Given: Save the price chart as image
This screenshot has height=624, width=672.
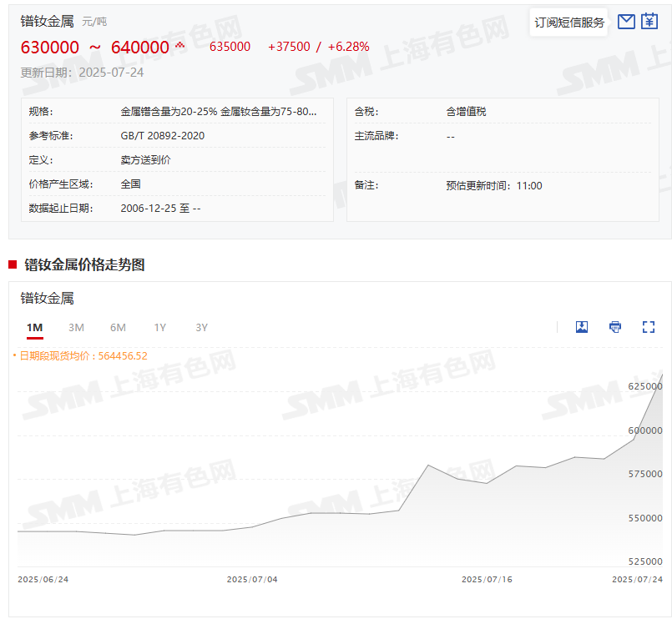Looking at the screenshot, I should [582, 327].
